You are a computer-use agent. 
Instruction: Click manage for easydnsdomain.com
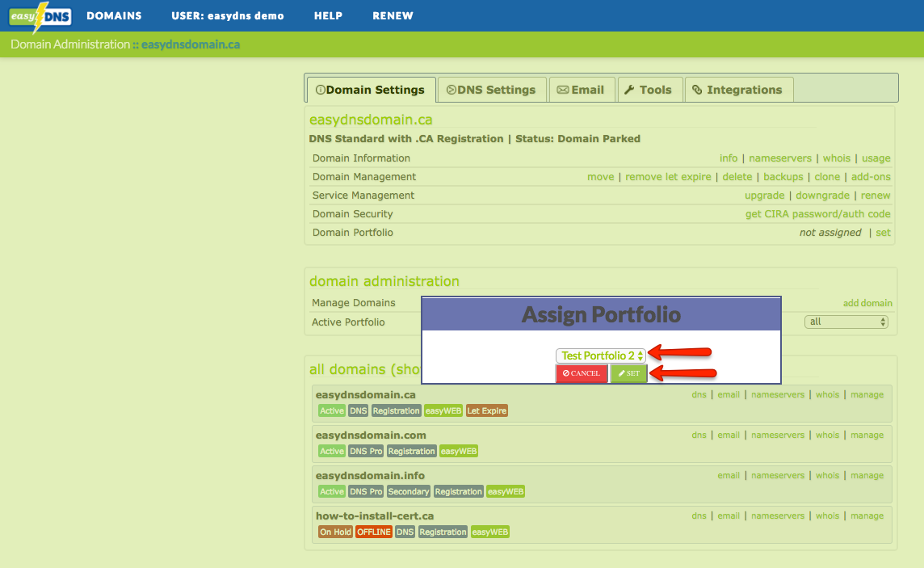(x=867, y=435)
